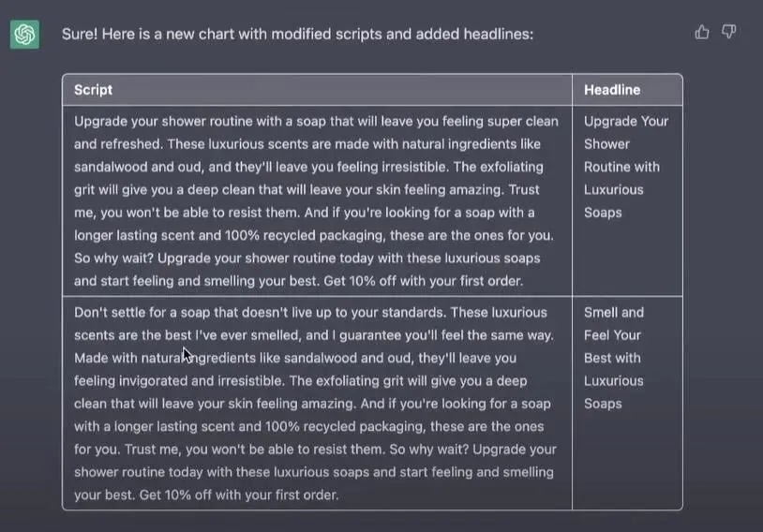Click the ChatGPT logo avatar

click(24, 35)
